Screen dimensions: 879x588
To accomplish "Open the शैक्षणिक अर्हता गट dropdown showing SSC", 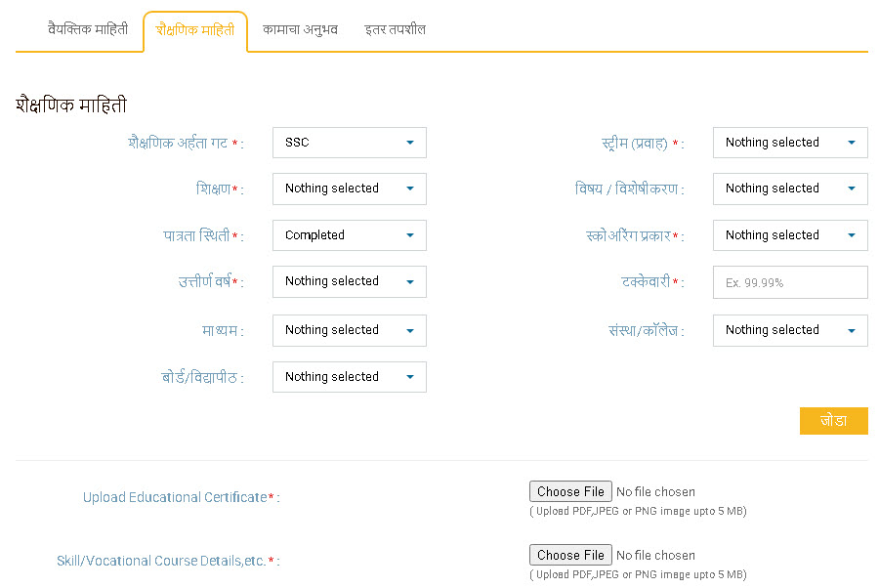I will pos(350,143).
